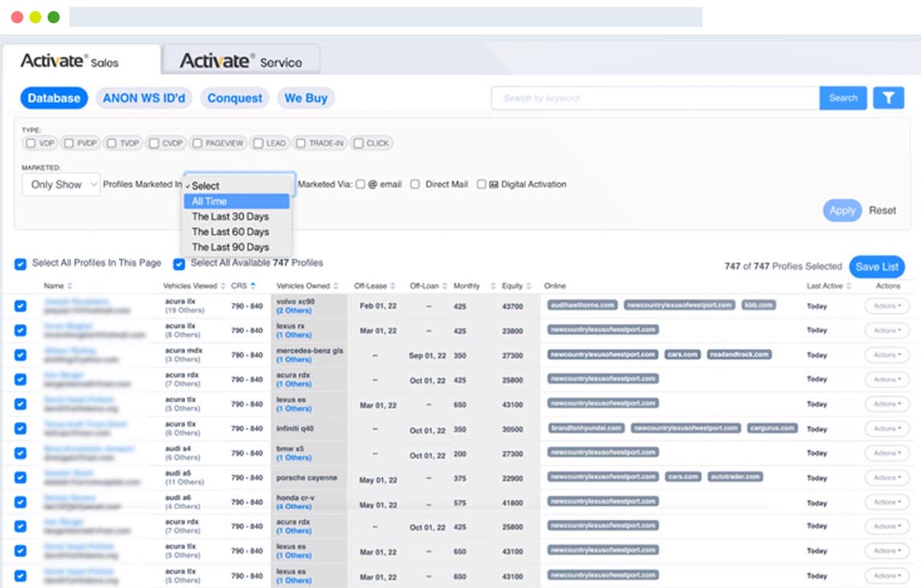Click the audihawthorne.com site tag
This screenshot has height=588, width=921.
click(x=582, y=305)
